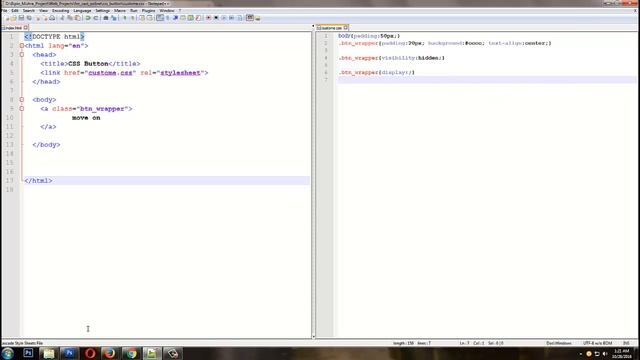The height and width of the screenshot is (360, 640).
Task: Collapse the body tag fold on line 8
Action: point(22,100)
